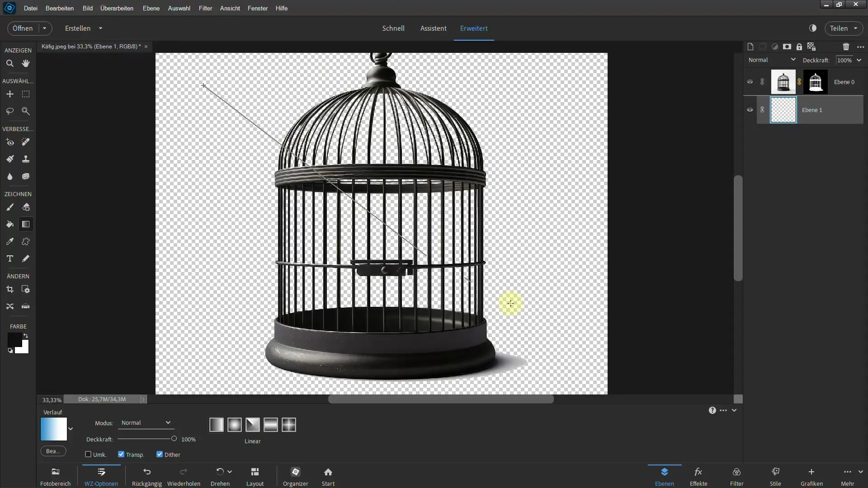This screenshot has height=488, width=868.
Task: Enable the Umk. checkbox
Action: tap(88, 455)
